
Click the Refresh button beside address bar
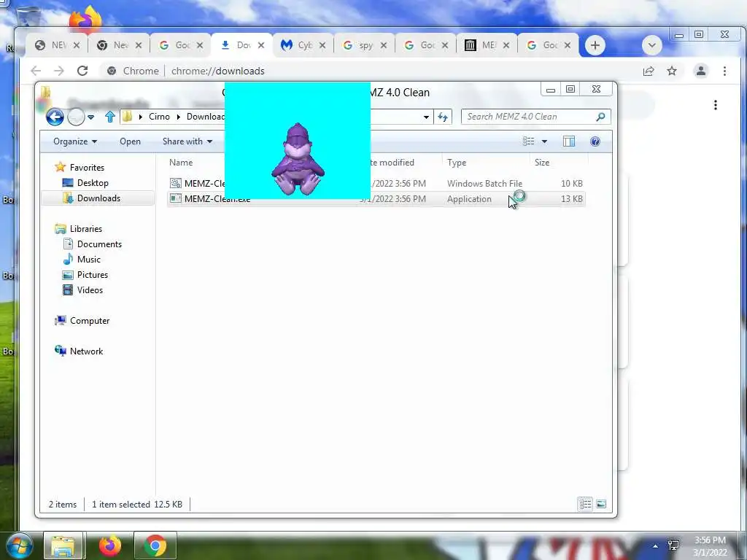443,117
